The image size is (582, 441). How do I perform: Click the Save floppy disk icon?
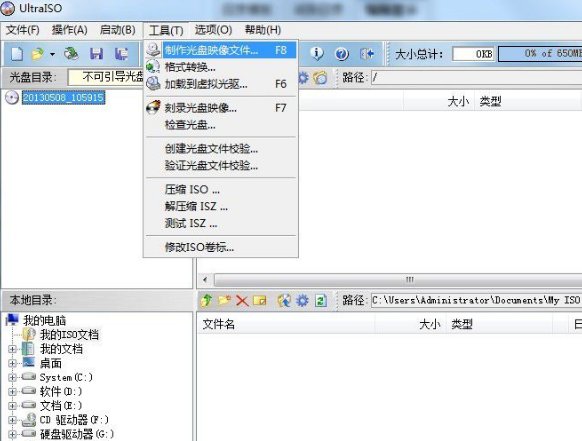click(x=97, y=54)
